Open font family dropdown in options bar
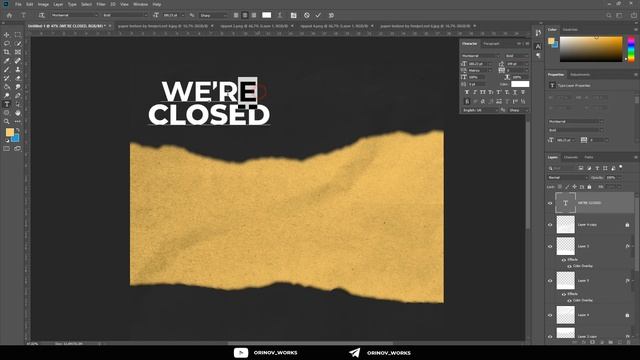The height and width of the screenshot is (360, 640). [x=74, y=15]
